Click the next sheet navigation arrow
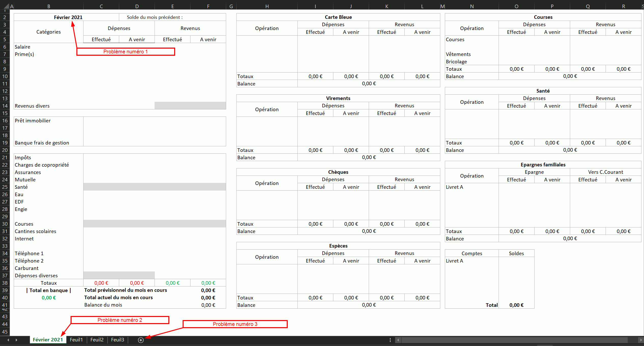This screenshot has width=644, height=346. coord(17,340)
